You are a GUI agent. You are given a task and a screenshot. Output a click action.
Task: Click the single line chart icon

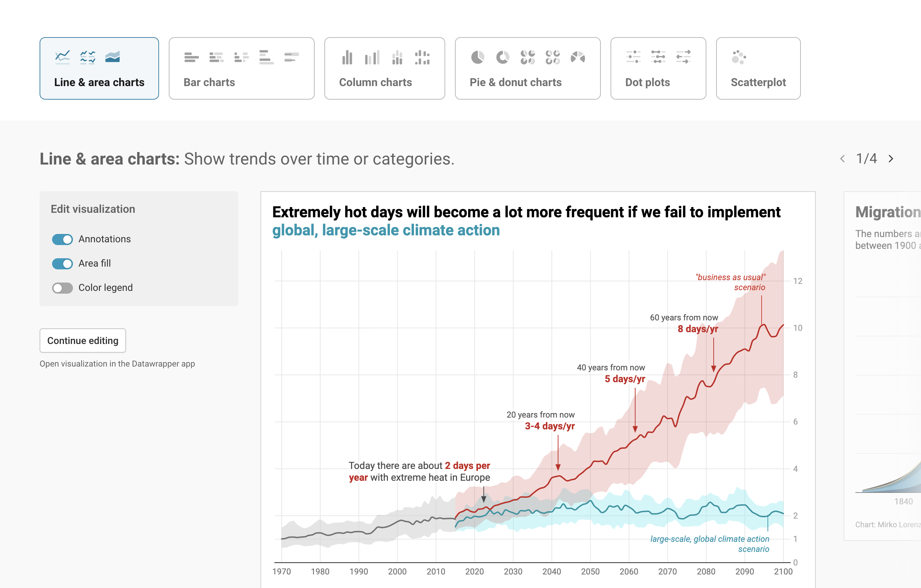pyautogui.click(x=63, y=57)
